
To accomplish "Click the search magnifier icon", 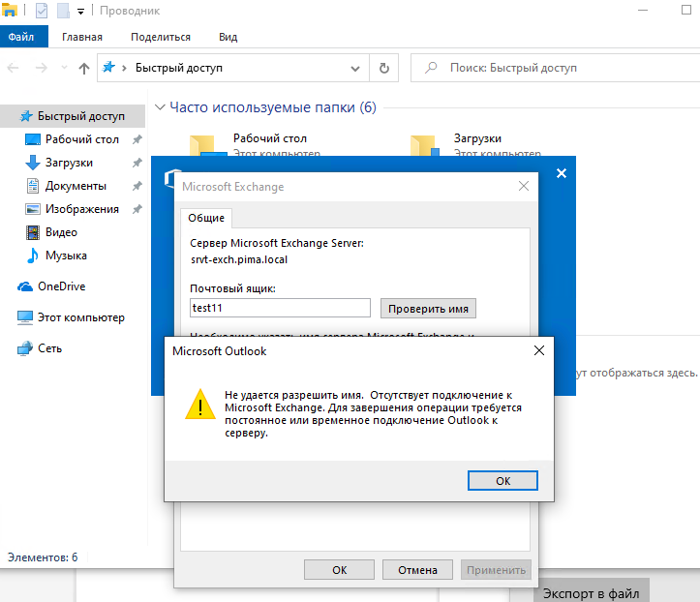I will [x=431, y=68].
